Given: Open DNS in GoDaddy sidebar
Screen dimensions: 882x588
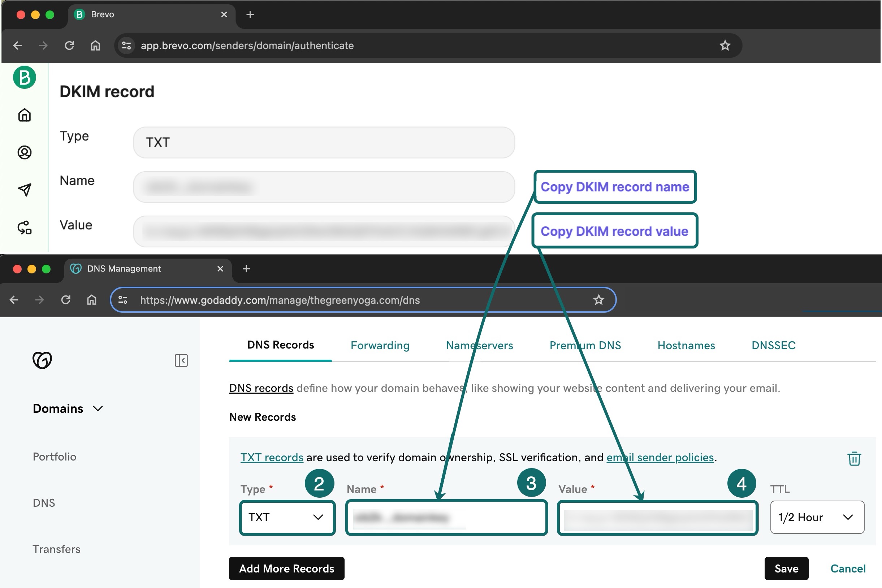Looking at the screenshot, I should 43,503.
